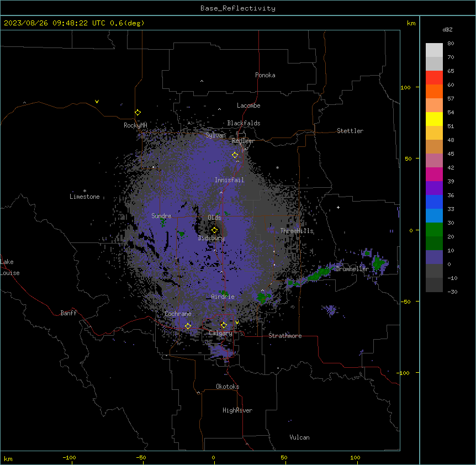
Task: Pick the magenta 39–42 dBZ legend swatch
Action: [x=434, y=174]
